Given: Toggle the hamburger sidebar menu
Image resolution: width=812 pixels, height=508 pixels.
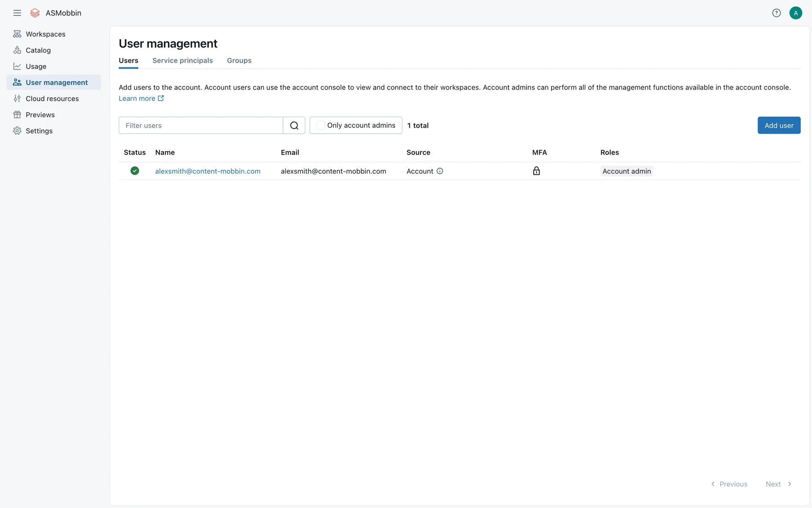Looking at the screenshot, I should 17,13.
